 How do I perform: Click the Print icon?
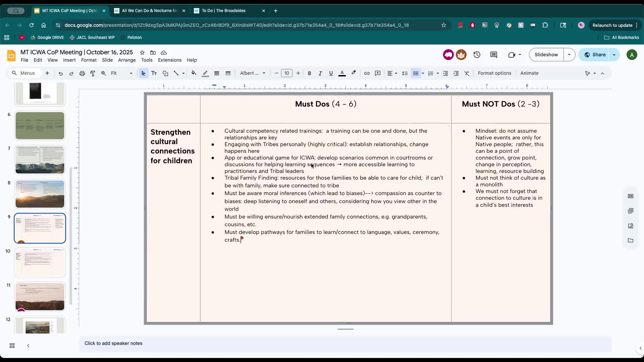(82, 73)
